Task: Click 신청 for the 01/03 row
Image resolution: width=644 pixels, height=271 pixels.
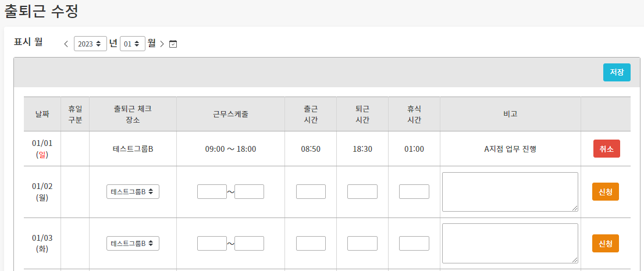Action: (606, 244)
